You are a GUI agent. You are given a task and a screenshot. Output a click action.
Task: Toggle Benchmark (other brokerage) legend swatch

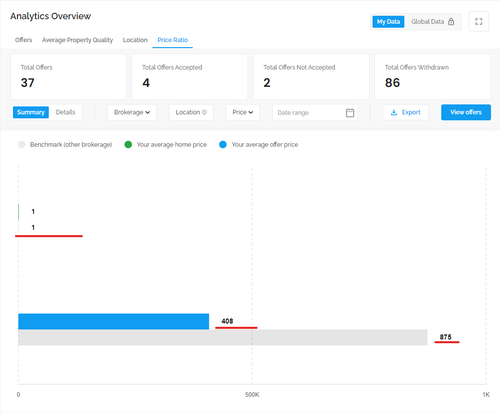click(x=22, y=145)
